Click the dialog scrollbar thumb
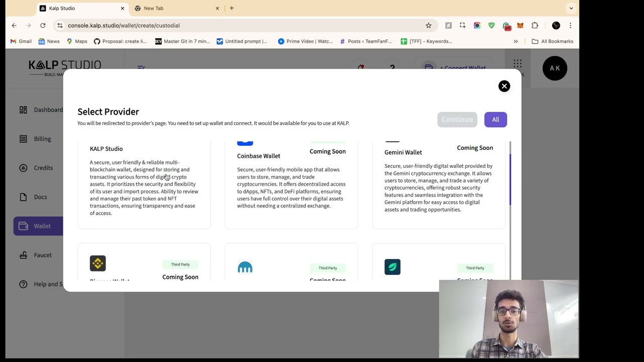The width and height of the screenshot is (644, 362). pos(510,179)
